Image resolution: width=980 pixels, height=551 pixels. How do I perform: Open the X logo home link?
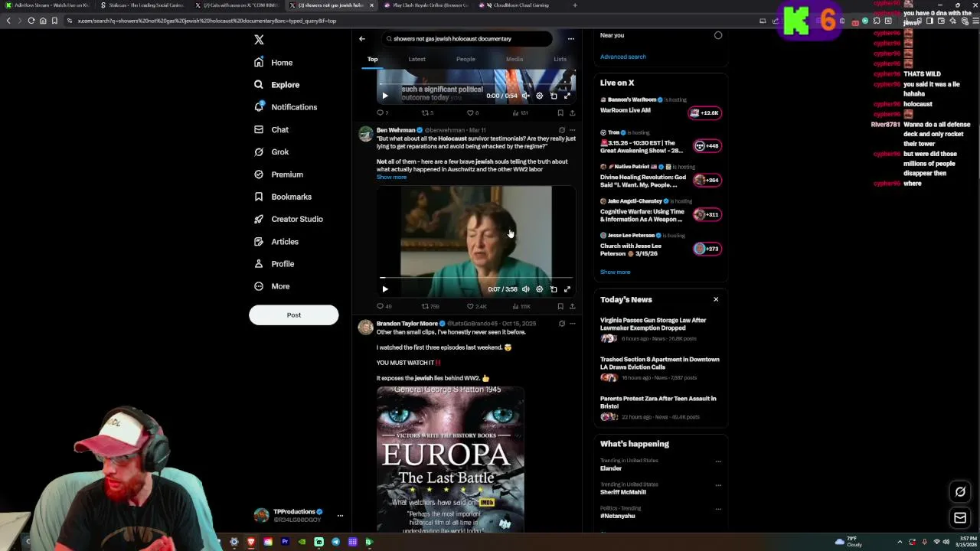click(259, 40)
